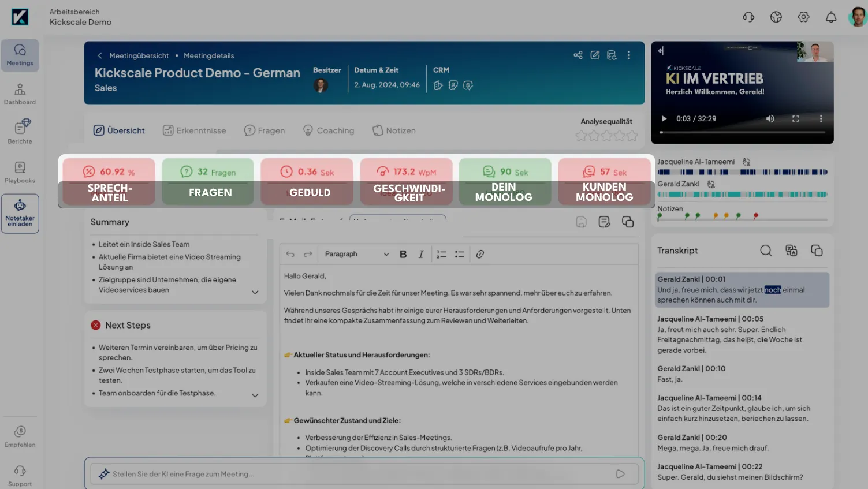Open user profile avatar
The width and height of the screenshot is (868, 489).
(x=858, y=17)
